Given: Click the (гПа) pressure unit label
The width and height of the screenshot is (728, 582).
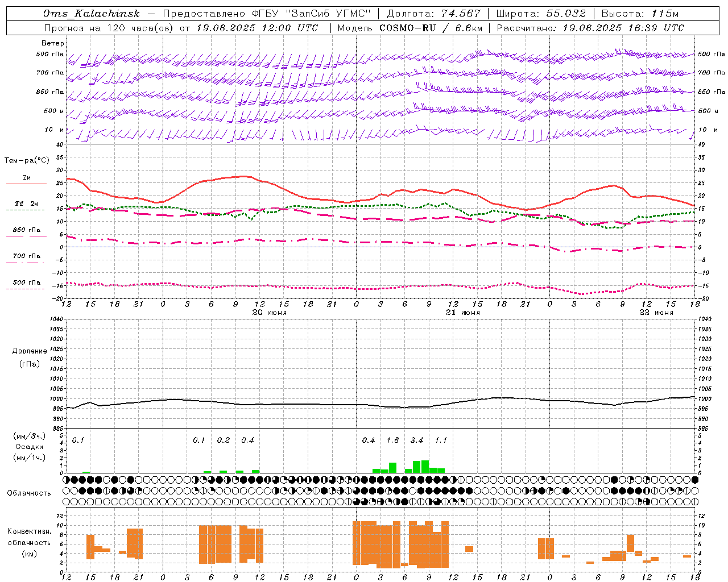Looking at the screenshot, I should 30,364.
